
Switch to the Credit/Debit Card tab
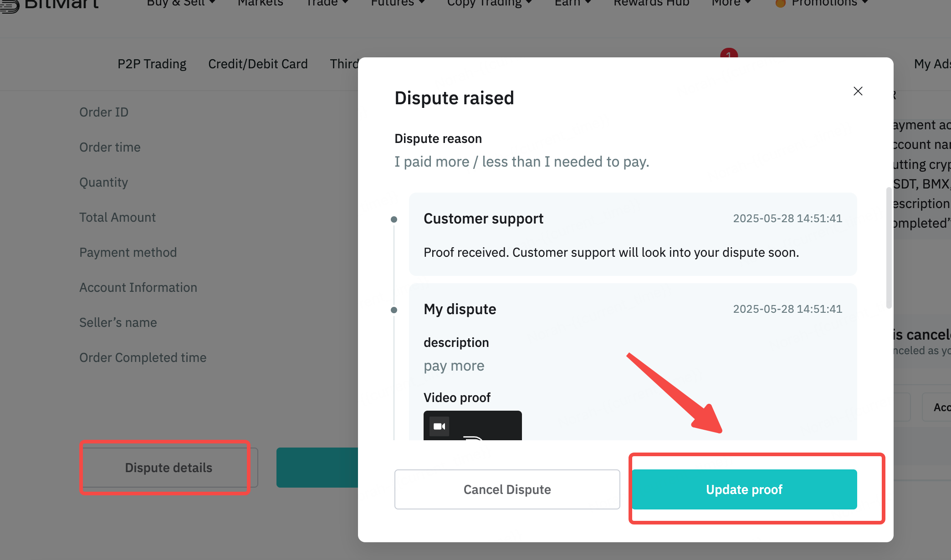pos(258,64)
